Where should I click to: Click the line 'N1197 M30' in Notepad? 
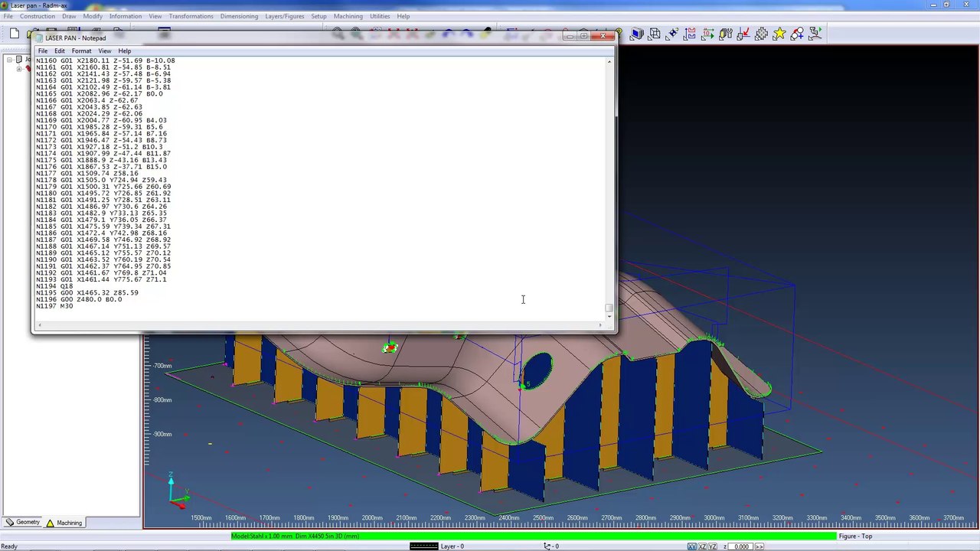[x=54, y=306]
